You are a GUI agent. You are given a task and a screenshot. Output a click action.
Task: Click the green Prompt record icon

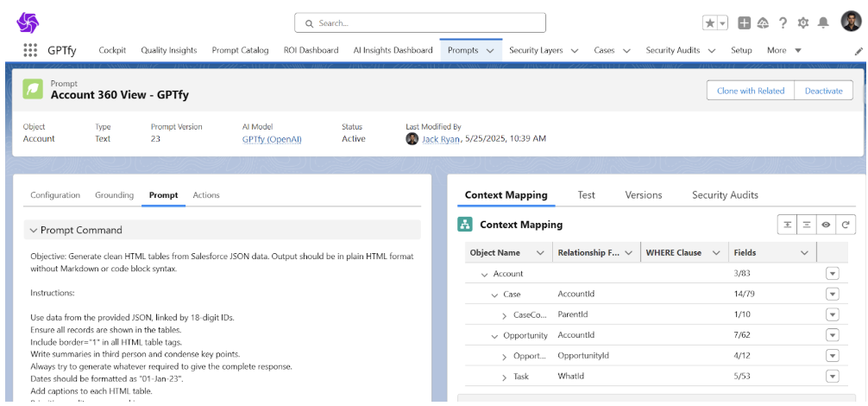point(33,89)
